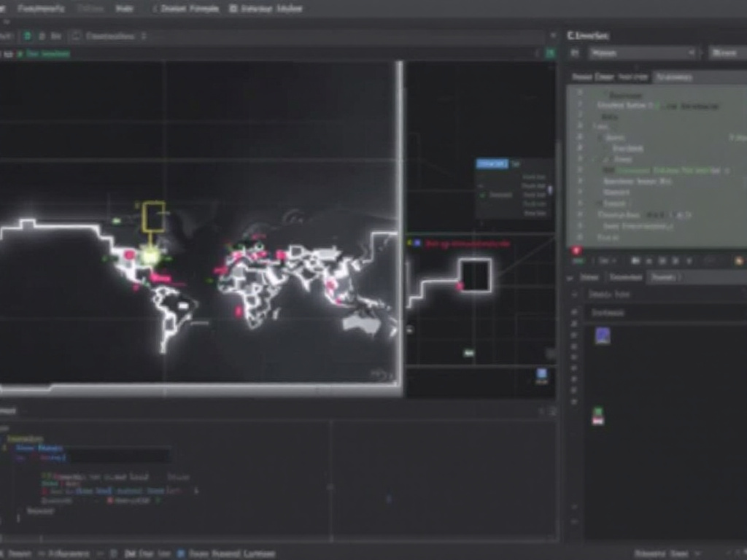Click the small green label in the graph panel
The height and width of the screenshot is (560, 747).
[x=469, y=353]
